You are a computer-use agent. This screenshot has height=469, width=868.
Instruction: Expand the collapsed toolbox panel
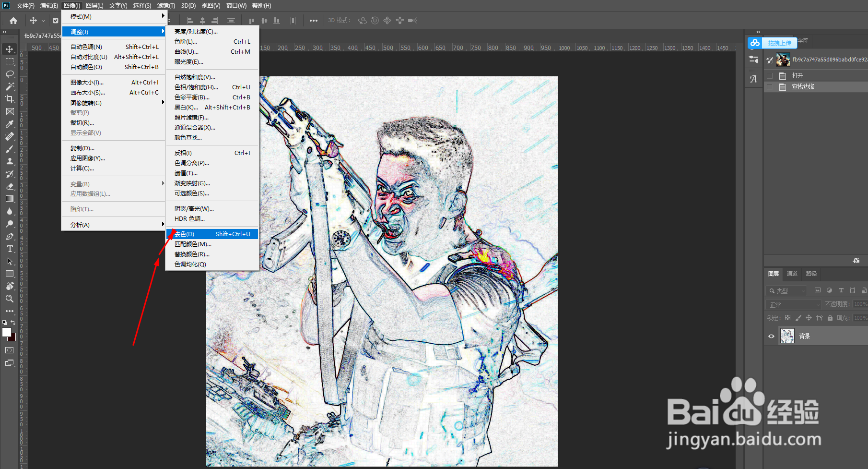pos(4,32)
